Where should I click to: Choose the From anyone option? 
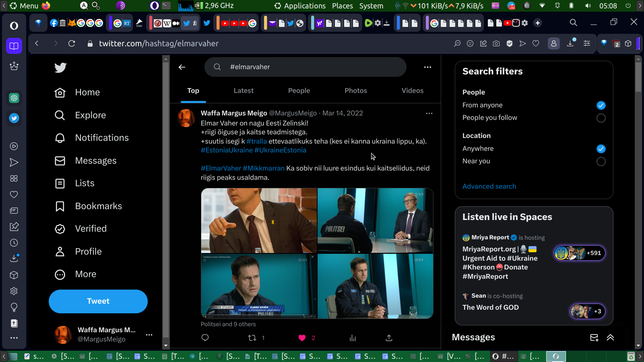tap(601, 105)
